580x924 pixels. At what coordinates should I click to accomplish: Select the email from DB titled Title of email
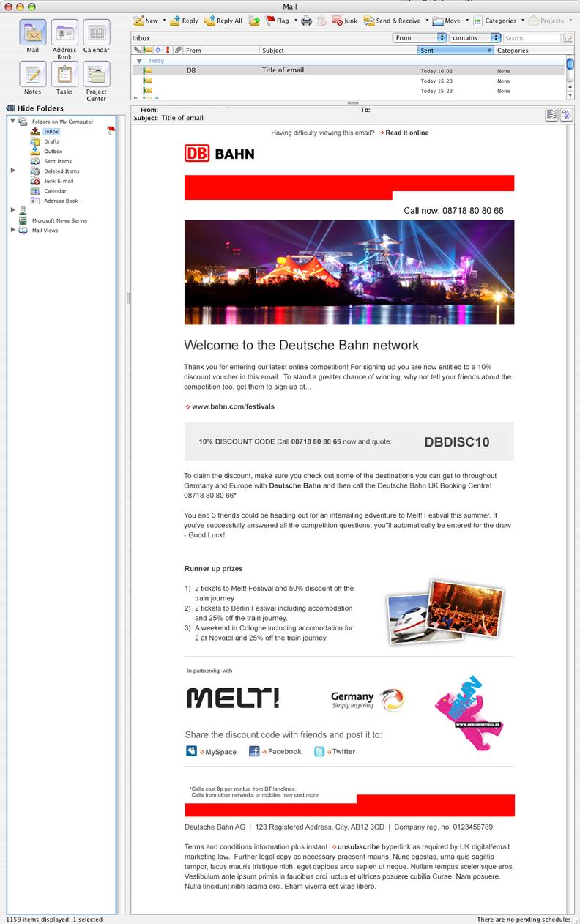tap(349, 70)
